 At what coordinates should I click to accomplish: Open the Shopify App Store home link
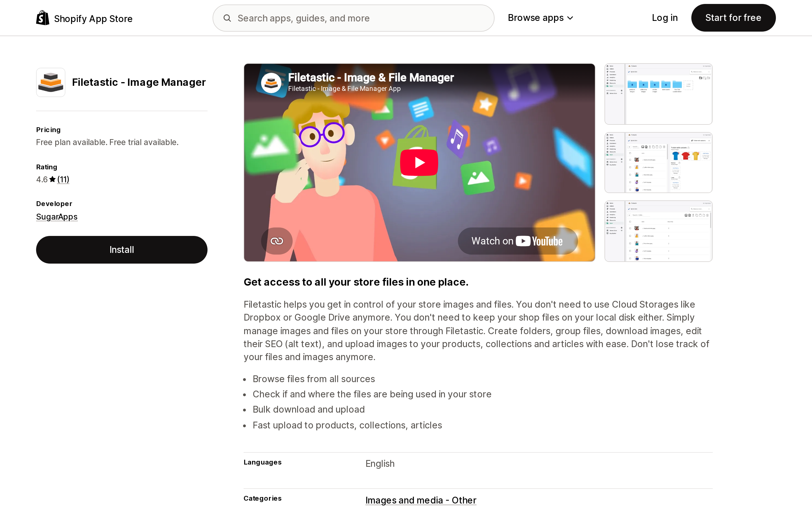[84, 18]
